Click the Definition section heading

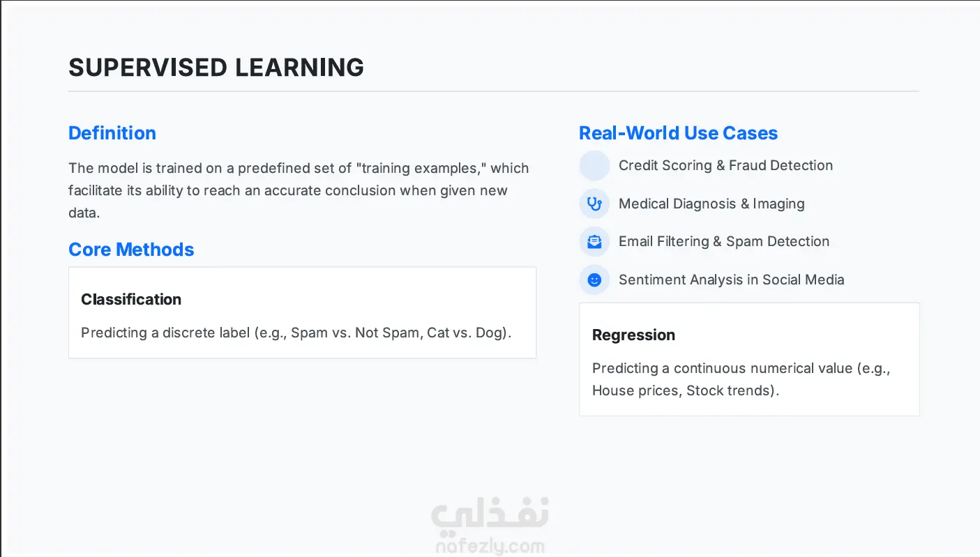pyautogui.click(x=112, y=133)
